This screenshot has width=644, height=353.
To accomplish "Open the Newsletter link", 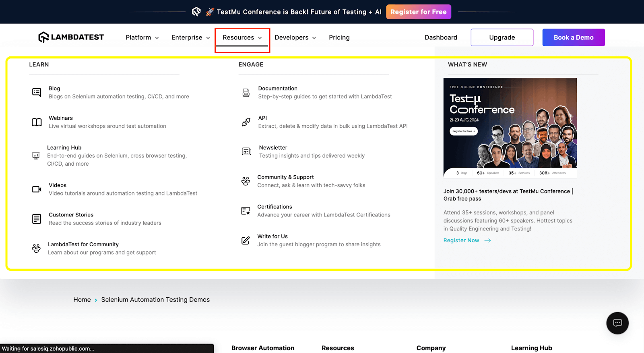I will point(273,148).
